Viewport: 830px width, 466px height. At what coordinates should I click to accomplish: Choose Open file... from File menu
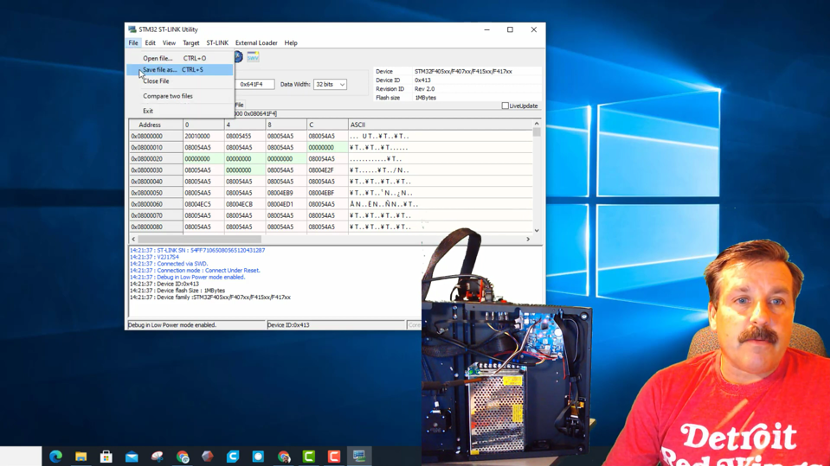pos(180,58)
